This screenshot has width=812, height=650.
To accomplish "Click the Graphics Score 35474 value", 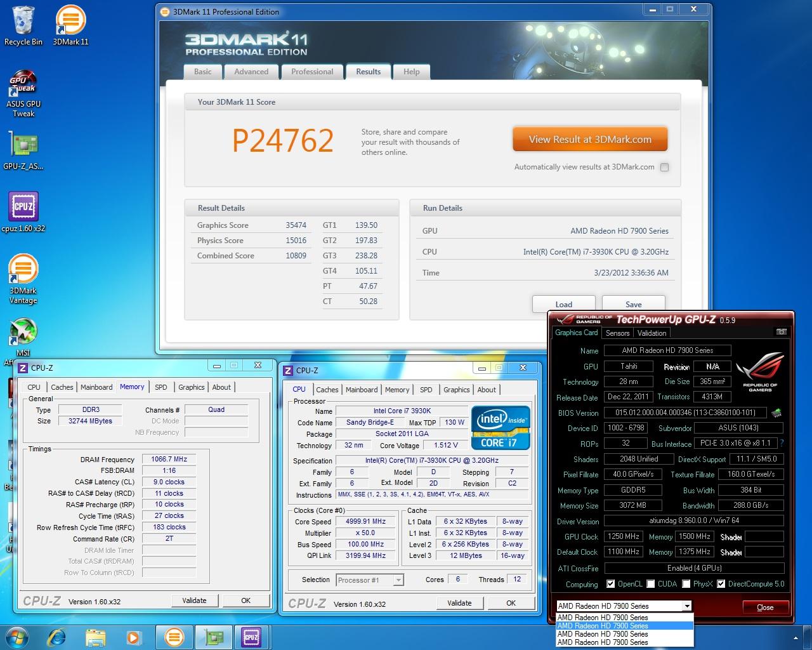I will coord(296,225).
